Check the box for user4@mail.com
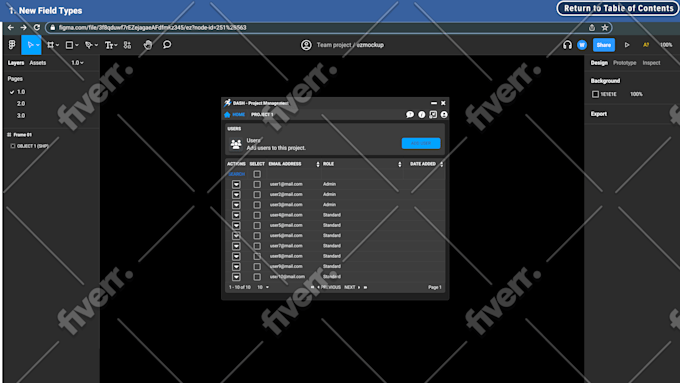The height and width of the screenshot is (383, 680). pyautogui.click(x=257, y=215)
